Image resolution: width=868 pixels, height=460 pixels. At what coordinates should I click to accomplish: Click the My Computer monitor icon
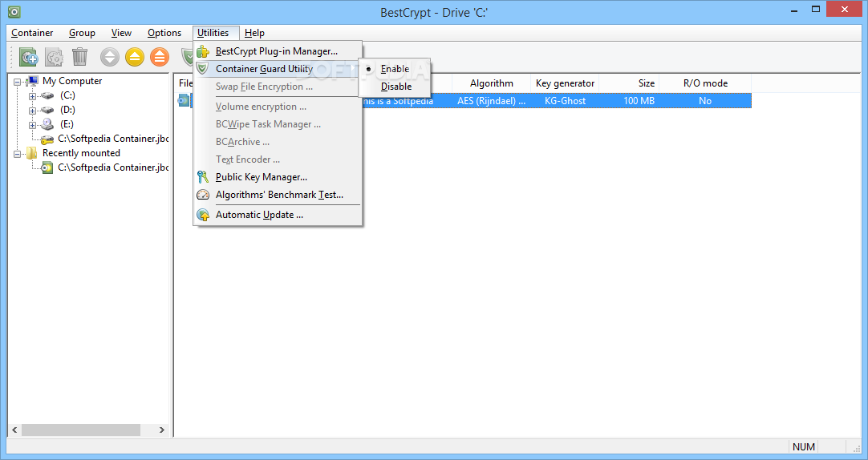pos(32,81)
